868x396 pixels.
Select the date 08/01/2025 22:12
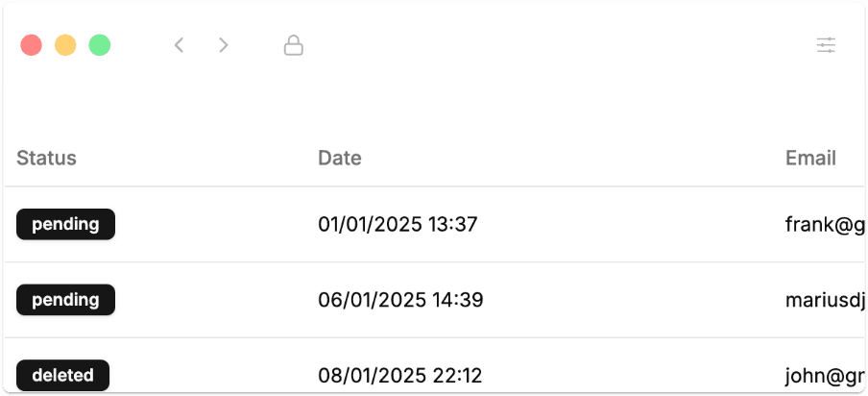tap(400, 376)
